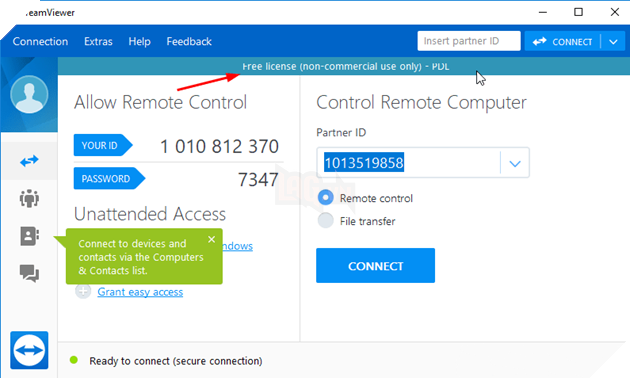This screenshot has width=630, height=378.
Task: Open the user profile avatar
Action: point(29,94)
